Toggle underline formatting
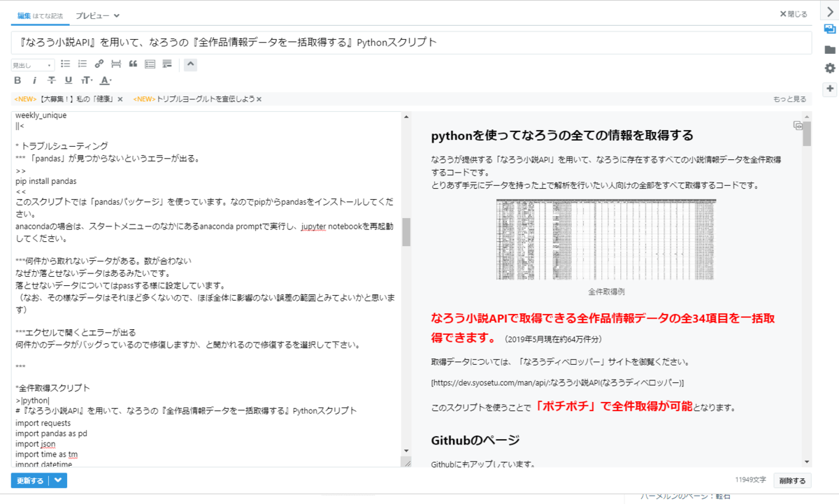 tap(68, 80)
